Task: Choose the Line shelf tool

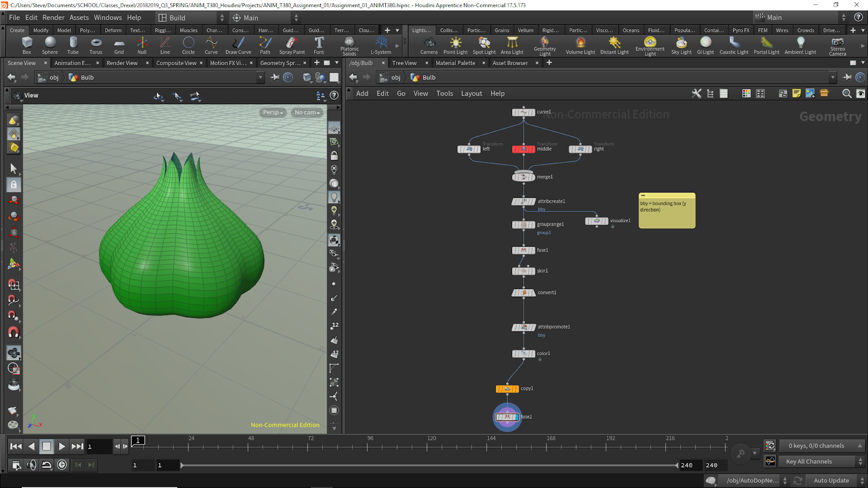Action: click(165, 45)
